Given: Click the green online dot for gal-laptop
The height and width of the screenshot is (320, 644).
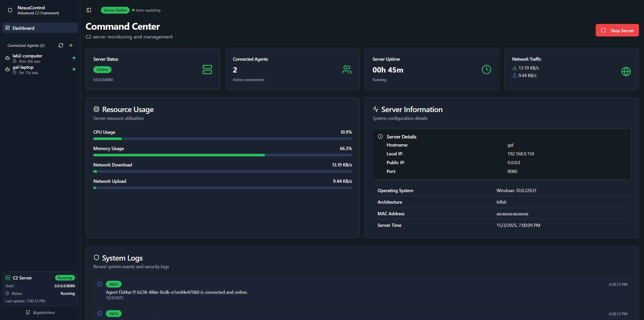Looking at the screenshot, I should (x=74, y=69).
